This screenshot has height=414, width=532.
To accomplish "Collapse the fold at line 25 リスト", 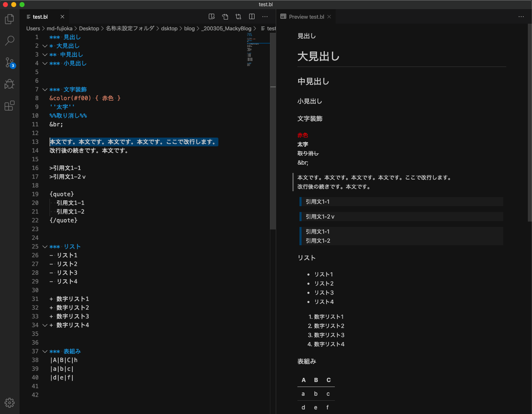I will (45, 247).
